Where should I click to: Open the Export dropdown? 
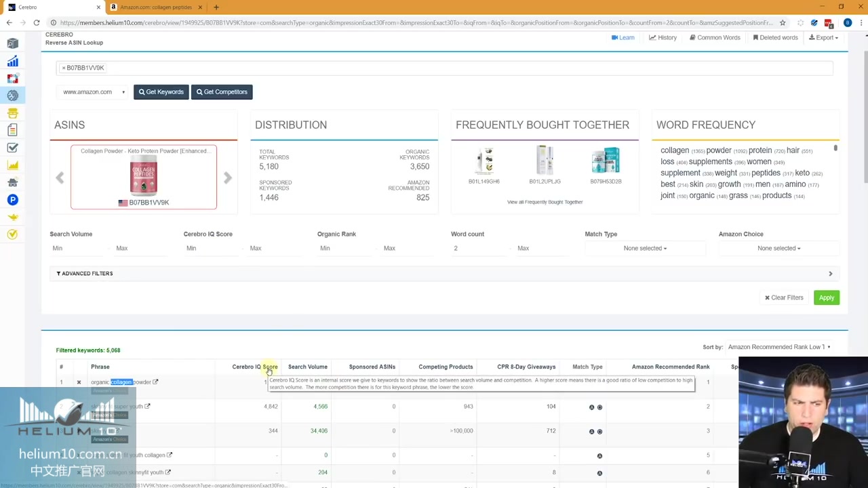(x=823, y=38)
